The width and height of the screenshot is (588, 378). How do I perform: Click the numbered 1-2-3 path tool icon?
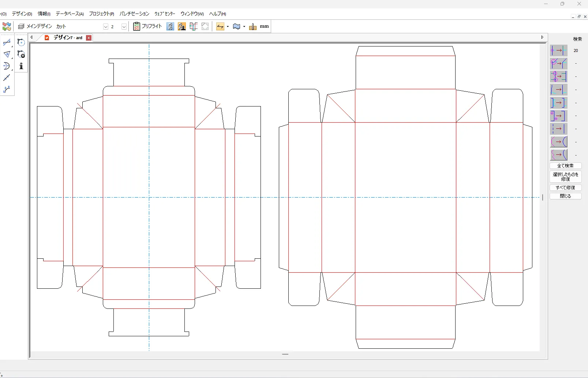[x=7, y=90]
